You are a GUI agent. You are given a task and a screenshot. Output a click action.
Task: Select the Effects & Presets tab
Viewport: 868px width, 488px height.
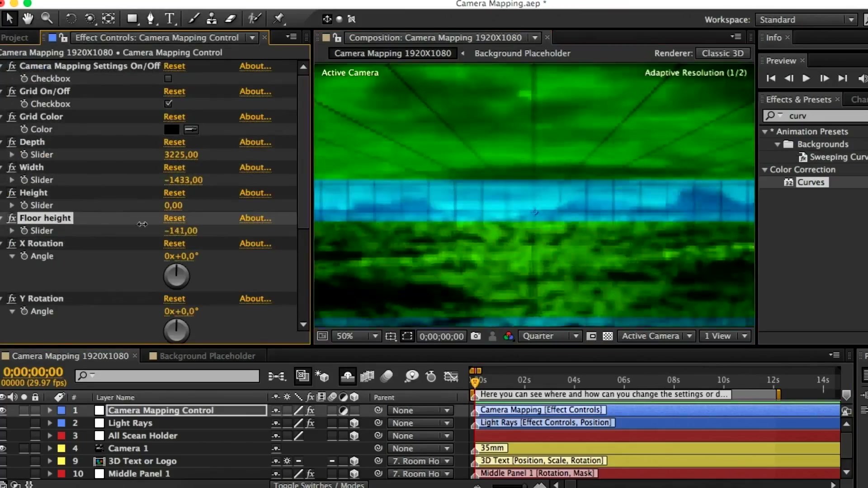[x=798, y=99]
